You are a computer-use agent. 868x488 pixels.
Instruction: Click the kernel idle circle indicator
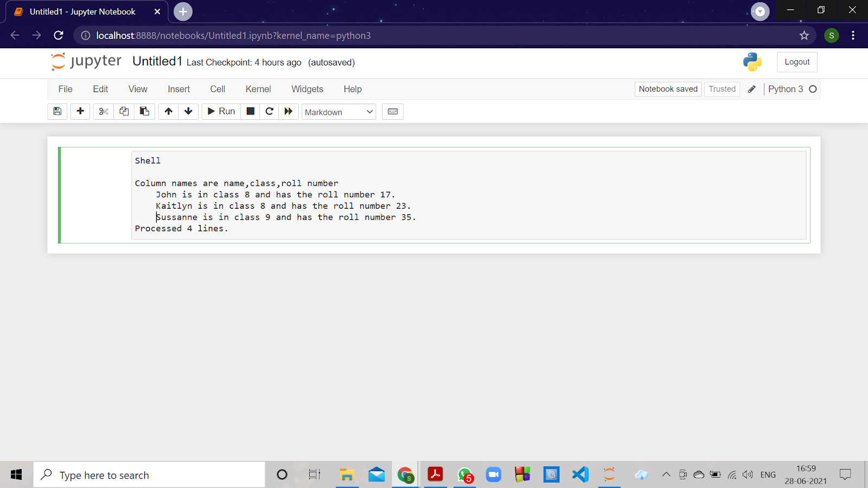813,89
